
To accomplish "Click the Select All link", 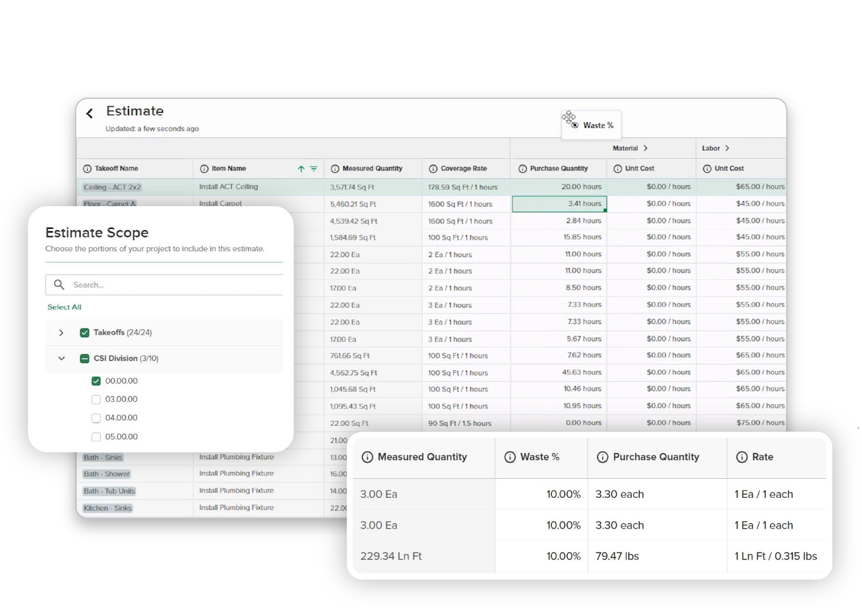I will (65, 307).
